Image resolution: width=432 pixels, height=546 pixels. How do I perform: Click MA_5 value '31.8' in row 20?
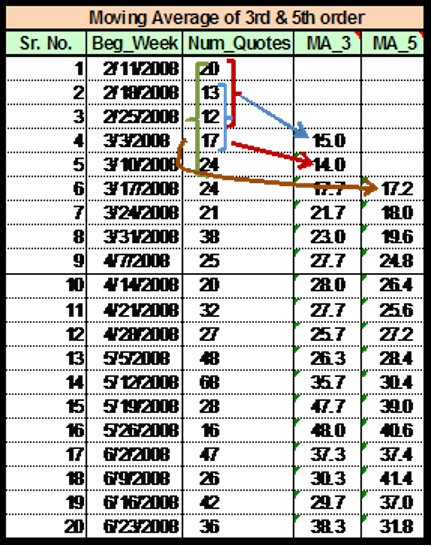pyautogui.click(x=393, y=526)
